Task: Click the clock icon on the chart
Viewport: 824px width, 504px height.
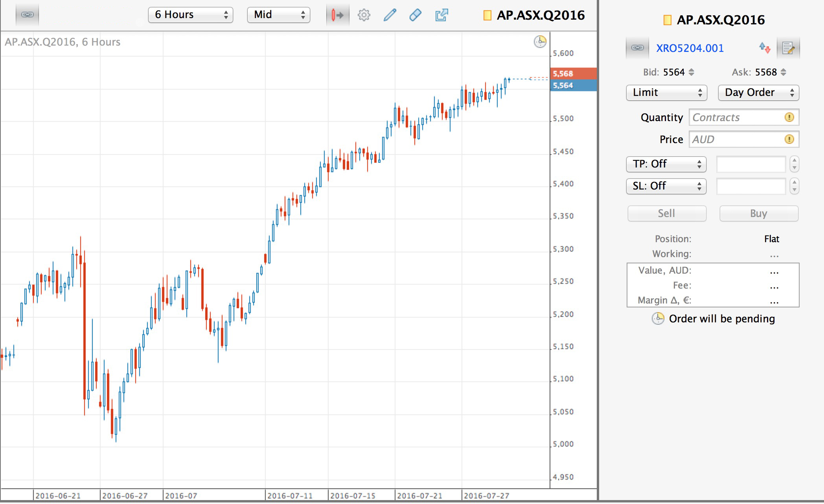Action: pyautogui.click(x=540, y=42)
